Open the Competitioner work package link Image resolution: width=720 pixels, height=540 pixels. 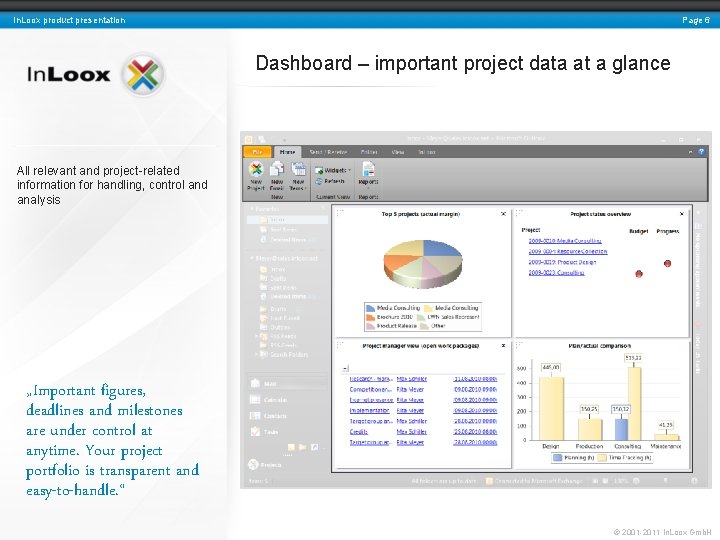pos(371,389)
